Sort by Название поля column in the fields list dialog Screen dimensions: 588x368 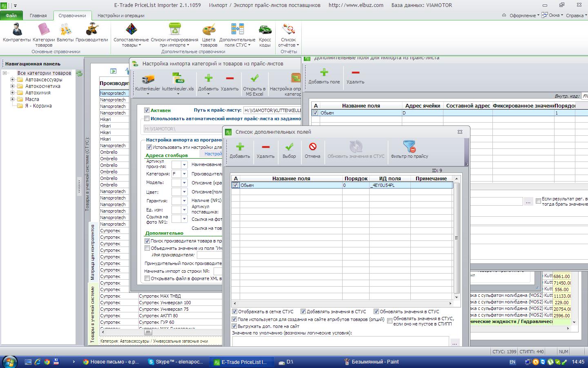coord(291,179)
